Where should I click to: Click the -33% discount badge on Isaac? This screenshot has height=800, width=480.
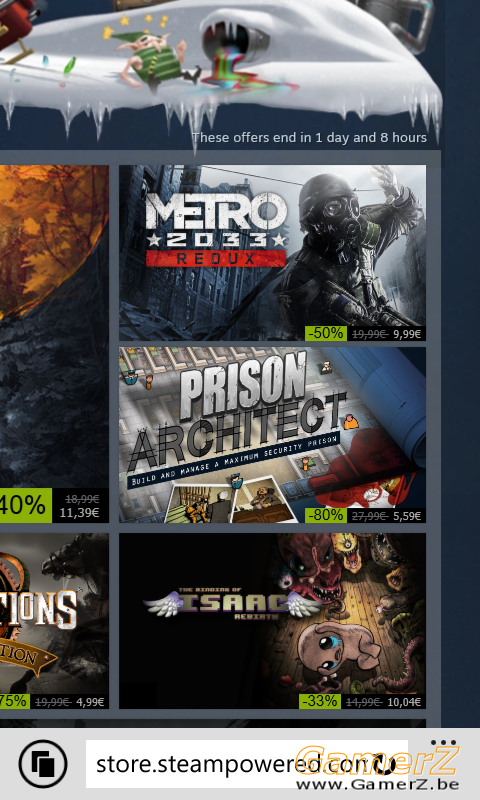[x=319, y=701]
